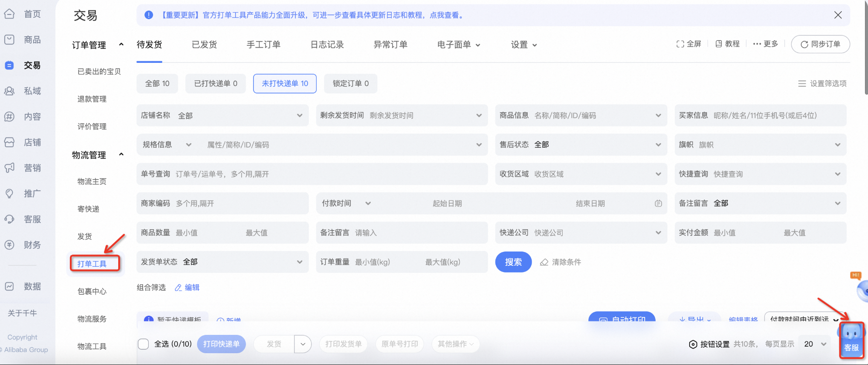The image size is (868, 365).
Task: Open the 私域 sidebar icon
Action: coord(9,91)
